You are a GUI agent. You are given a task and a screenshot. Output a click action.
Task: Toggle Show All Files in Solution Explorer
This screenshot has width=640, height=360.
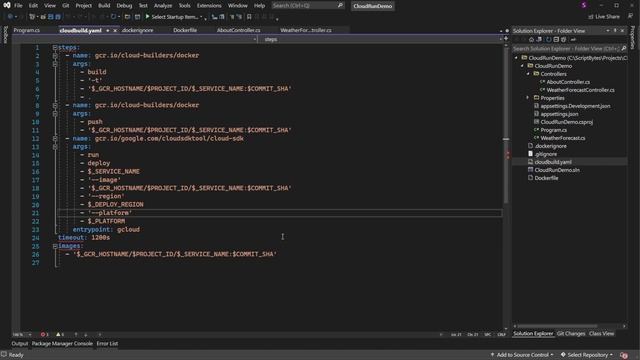coord(564,40)
